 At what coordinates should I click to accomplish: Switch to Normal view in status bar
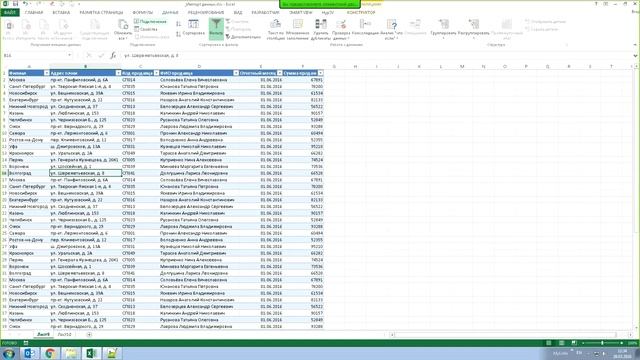[x=549, y=343]
